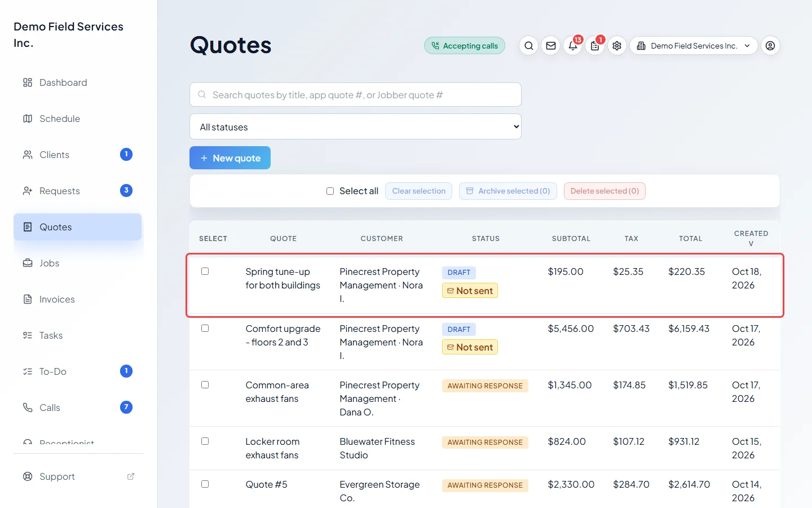The width and height of the screenshot is (812, 508).
Task: Open the clipboard tasks icon in header
Action: 595,46
